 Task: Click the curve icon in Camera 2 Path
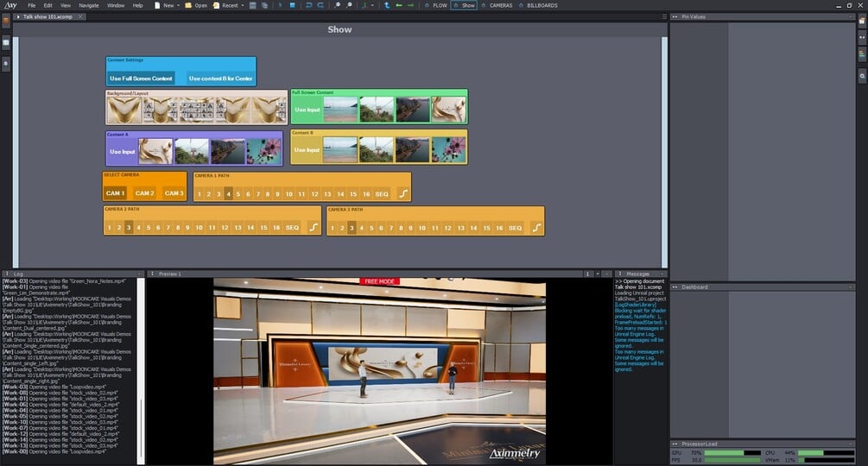tap(314, 227)
